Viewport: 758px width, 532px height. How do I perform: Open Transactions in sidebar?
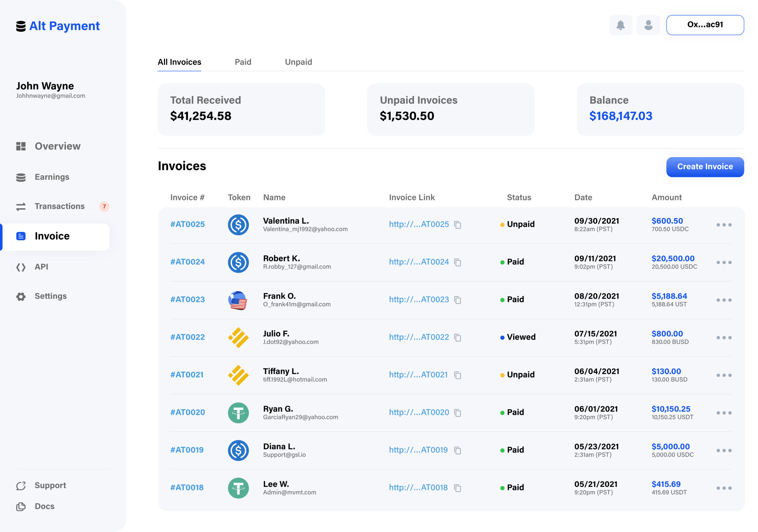(63, 206)
